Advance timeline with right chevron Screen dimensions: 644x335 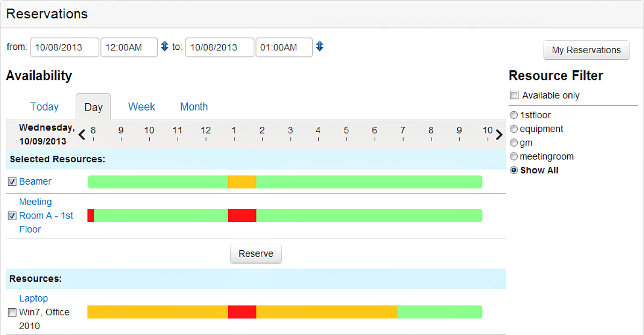pos(499,134)
